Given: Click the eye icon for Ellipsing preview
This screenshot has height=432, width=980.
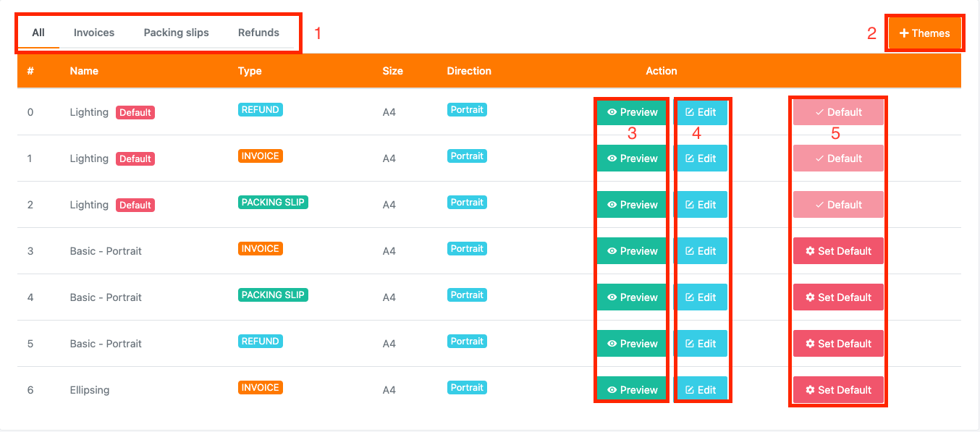Looking at the screenshot, I should (x=612, y=390).
